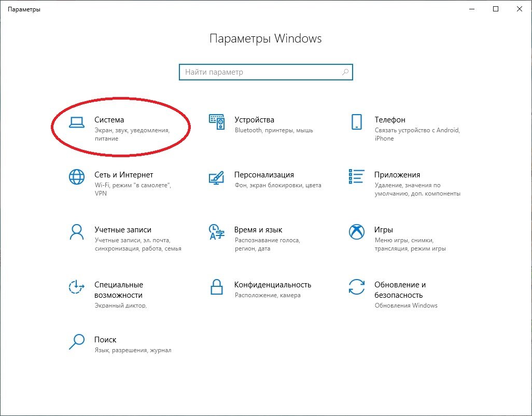532x416 pixels.
Task: Close the Параметры window
Action: click(520, 9)
